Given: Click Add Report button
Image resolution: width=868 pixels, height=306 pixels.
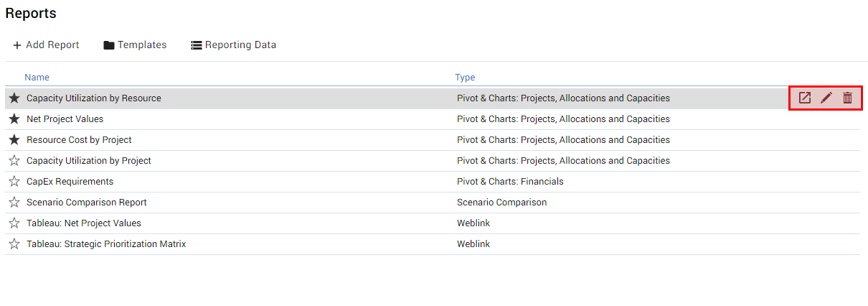Looking at the screenshot, I should click(x=46, y=45).
